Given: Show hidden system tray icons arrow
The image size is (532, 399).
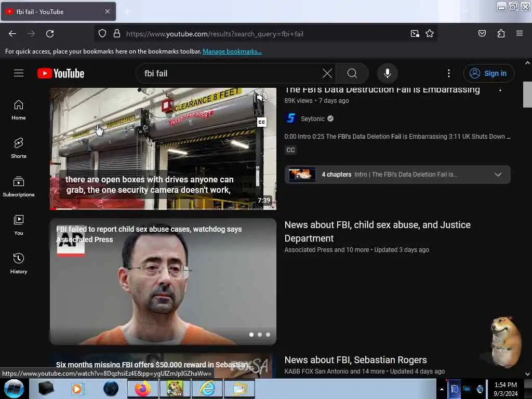Looking at the screenshot, I should click(x=442, y=389).
